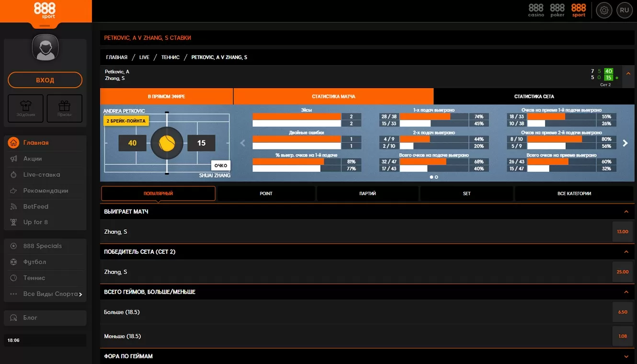This screenshot has width=637, height=364.
Task: Click the 888 casino logo icon
Action: (x=536, y=10)
